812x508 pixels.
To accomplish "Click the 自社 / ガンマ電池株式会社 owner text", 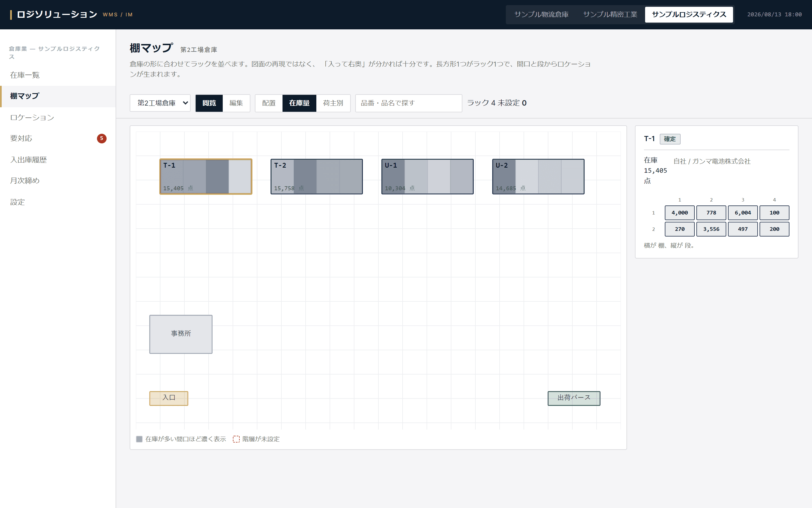I will [712, 161].
